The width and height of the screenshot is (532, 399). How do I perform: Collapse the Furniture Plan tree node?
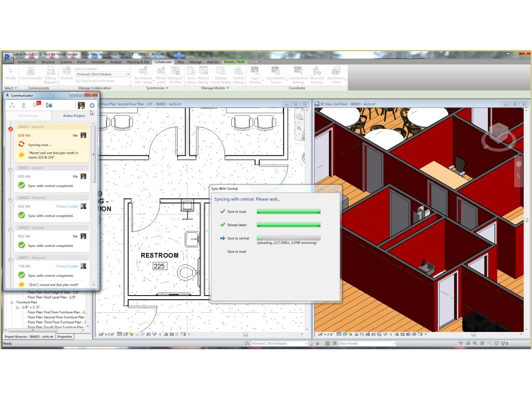coord(11,302)
